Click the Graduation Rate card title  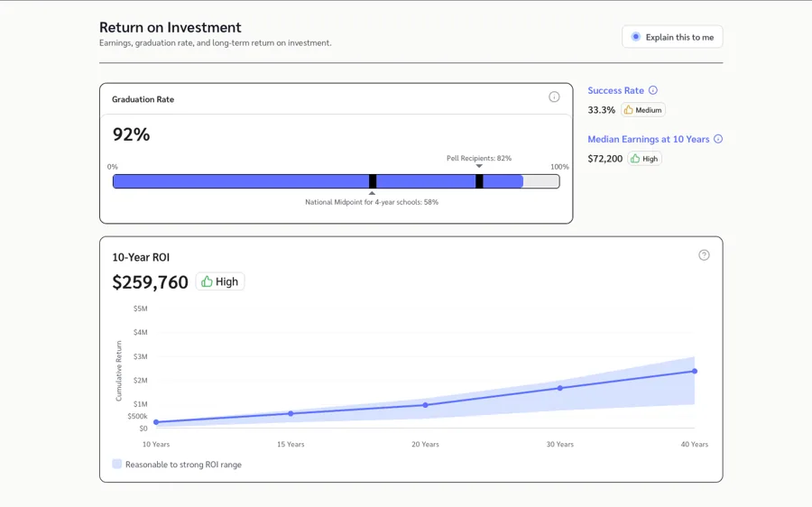(143, 99)
